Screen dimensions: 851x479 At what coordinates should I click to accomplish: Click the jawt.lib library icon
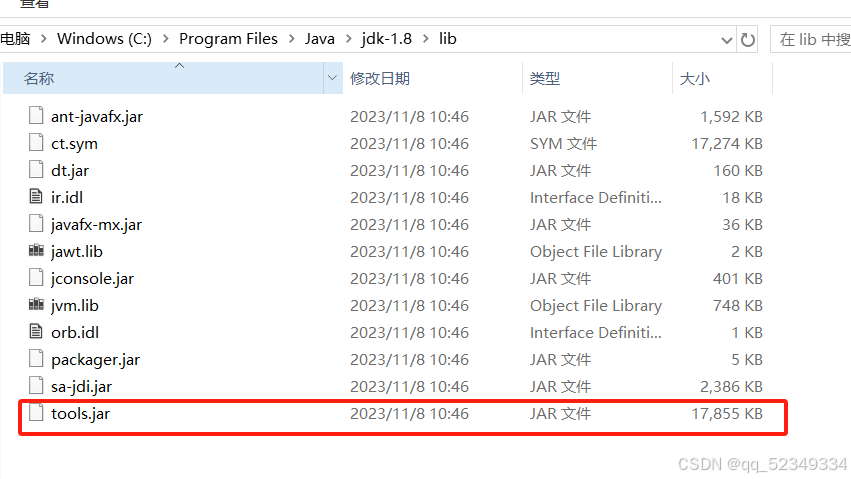[36, 251]
